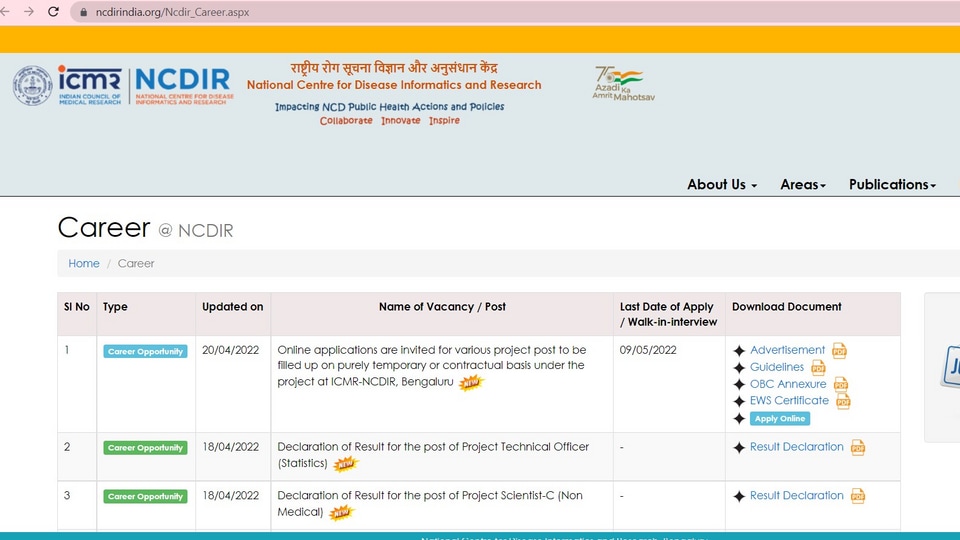Click 'Name of Vacancy / Post' header
This screenshot has height=540, width=960.
coord(442,307)
